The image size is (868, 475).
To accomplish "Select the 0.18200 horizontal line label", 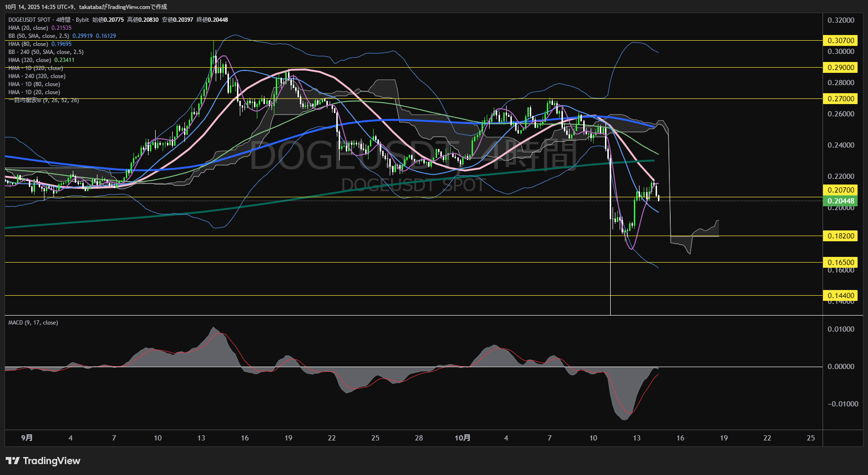I will click(x=841, y=236).
